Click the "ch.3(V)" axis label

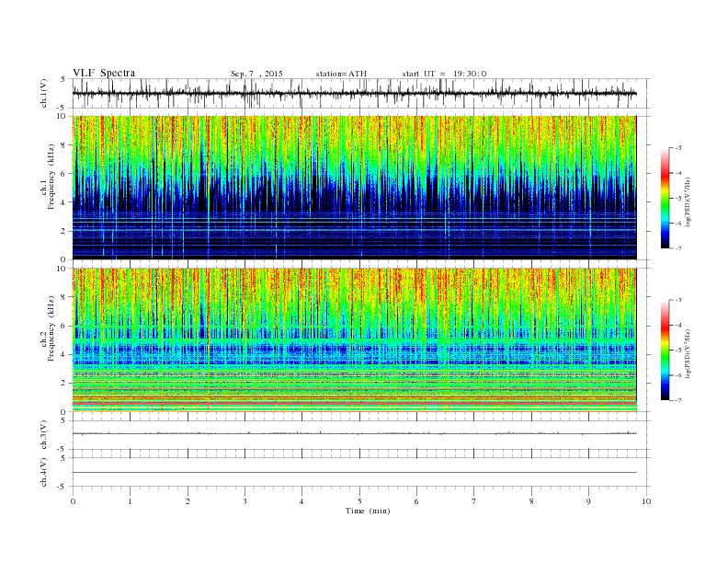coord(44,435)
